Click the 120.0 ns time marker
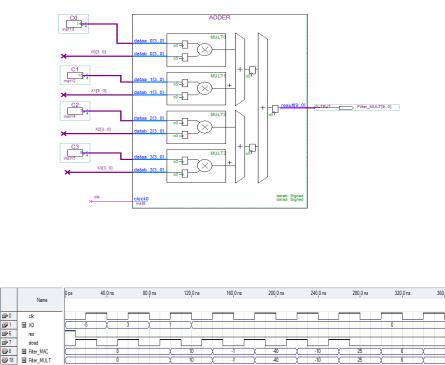The width and height of the screenshot is (445, 365). (x=191, y=293)
